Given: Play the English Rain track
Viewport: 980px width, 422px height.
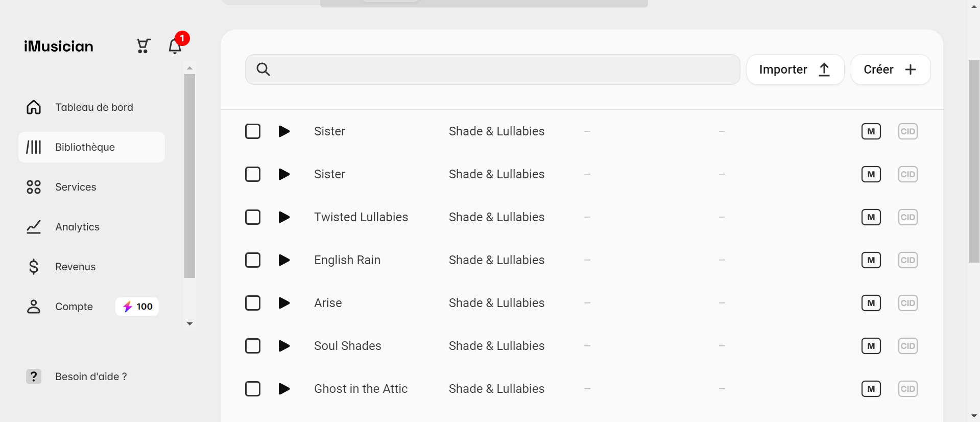Looking at the screenshot, I should coord(284,260).
